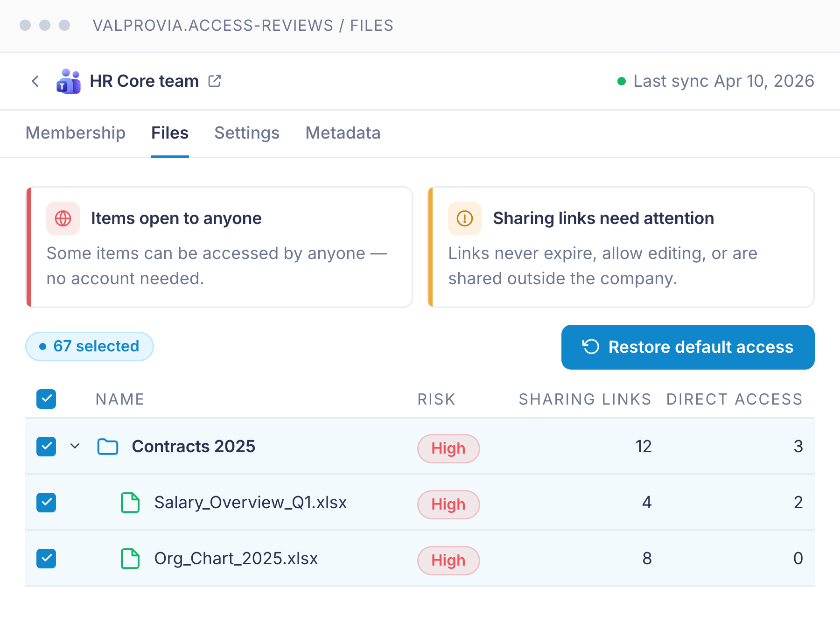Image resolution: width=840 pixels, height=630 pixels.
Task: Sort by the RISK column header
Action: tap(436, 399)
